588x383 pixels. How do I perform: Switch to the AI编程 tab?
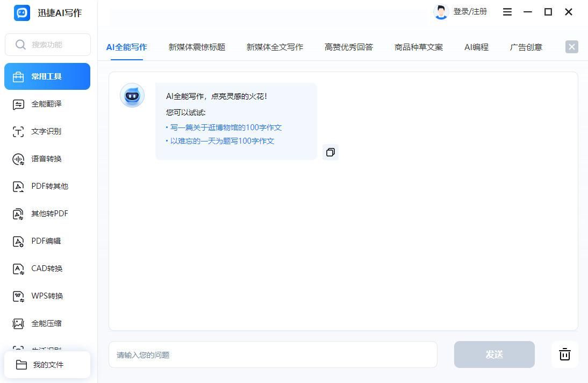coord(476,47)
